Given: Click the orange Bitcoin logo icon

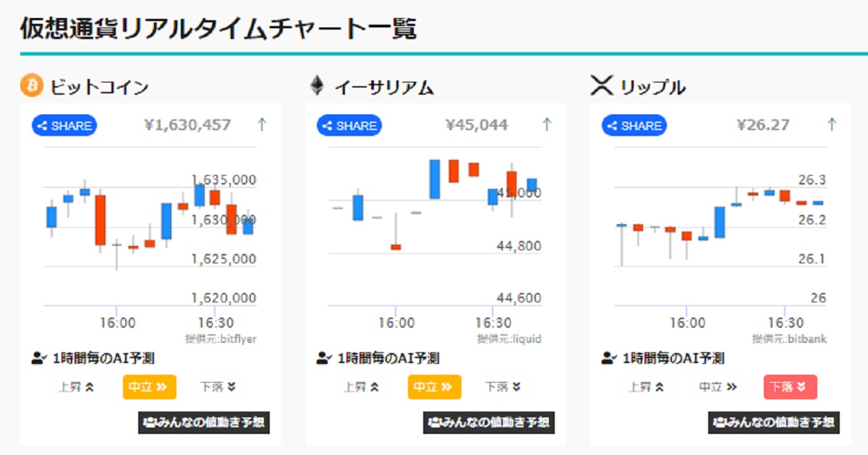Looking at the screenshot, I should point(32,86).
